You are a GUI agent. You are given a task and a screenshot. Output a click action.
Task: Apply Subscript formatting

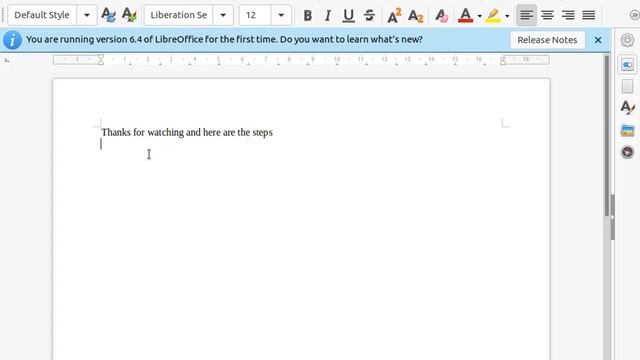[416, 16]
